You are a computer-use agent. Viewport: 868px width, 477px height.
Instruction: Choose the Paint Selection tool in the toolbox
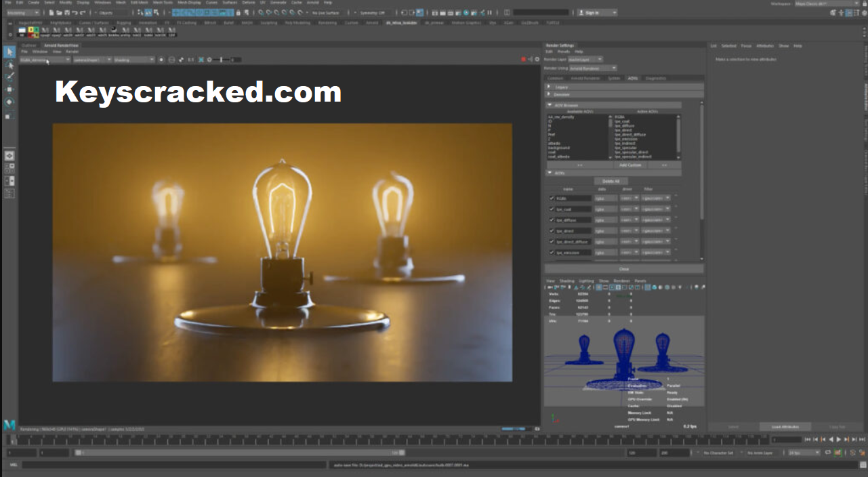[9, 77]
